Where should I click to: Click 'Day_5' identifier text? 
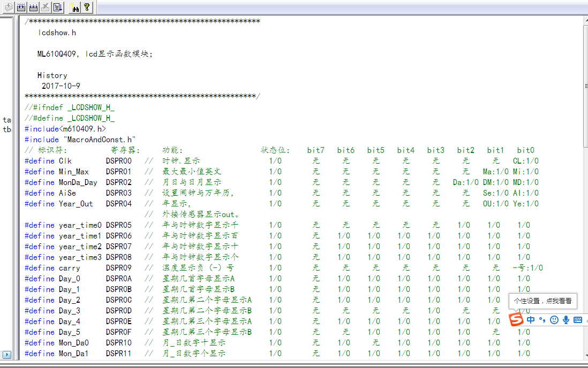(x=70, y=332)
